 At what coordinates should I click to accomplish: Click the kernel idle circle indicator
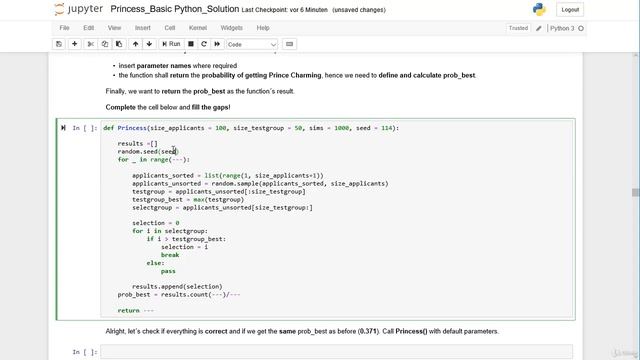tap(581, 29)
